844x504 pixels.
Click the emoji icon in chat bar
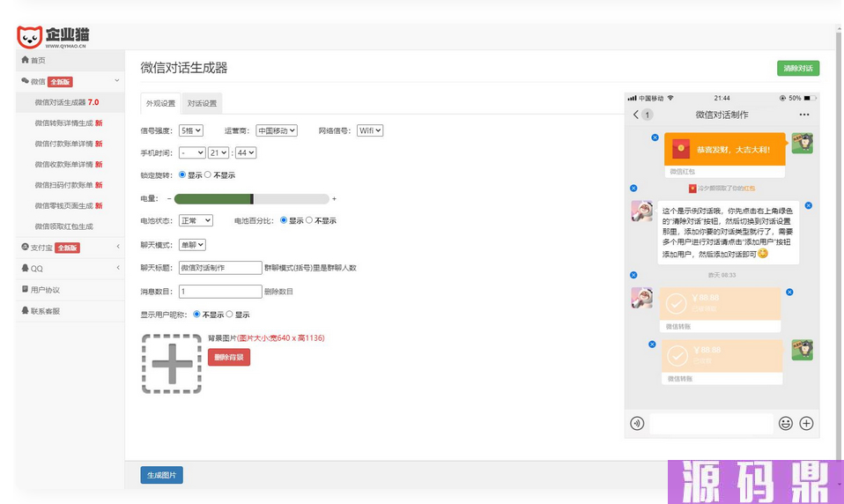point(786,423)
